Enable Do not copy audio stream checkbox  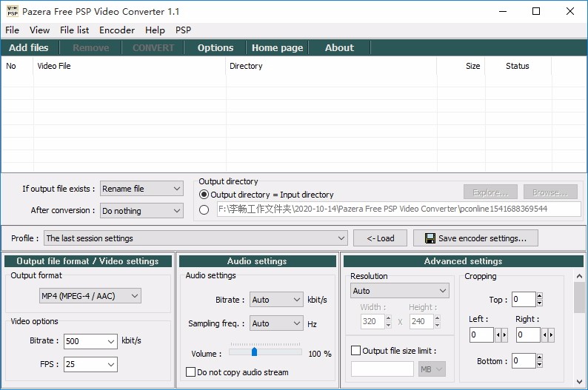pyautogui.click(x=190, y=372)
